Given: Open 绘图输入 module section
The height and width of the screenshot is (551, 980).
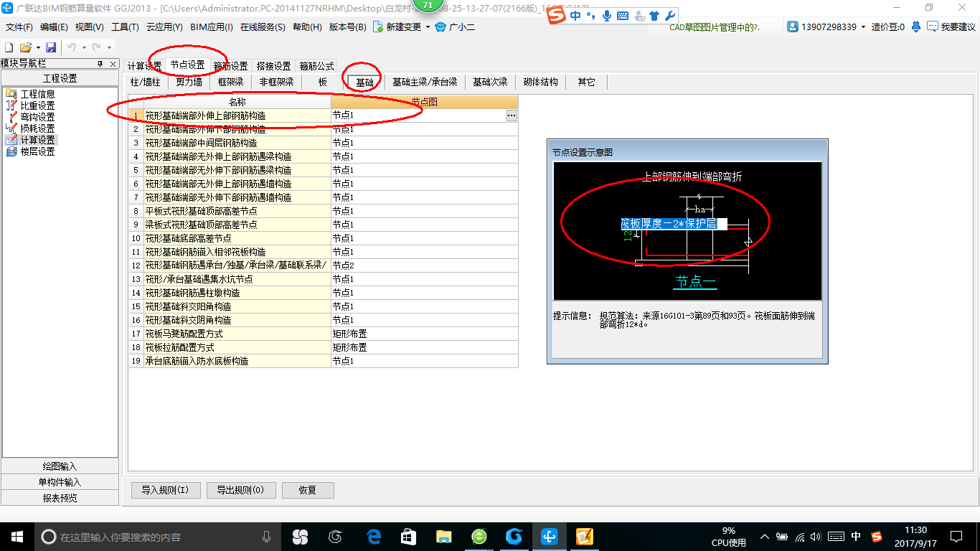Looking at the screenshot, I should tap(60, 466).
